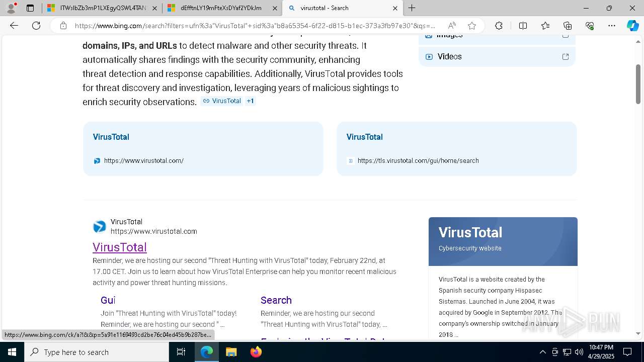Open VirusTotal card linking to tls.virustotal.com

(x=456, y=149)
